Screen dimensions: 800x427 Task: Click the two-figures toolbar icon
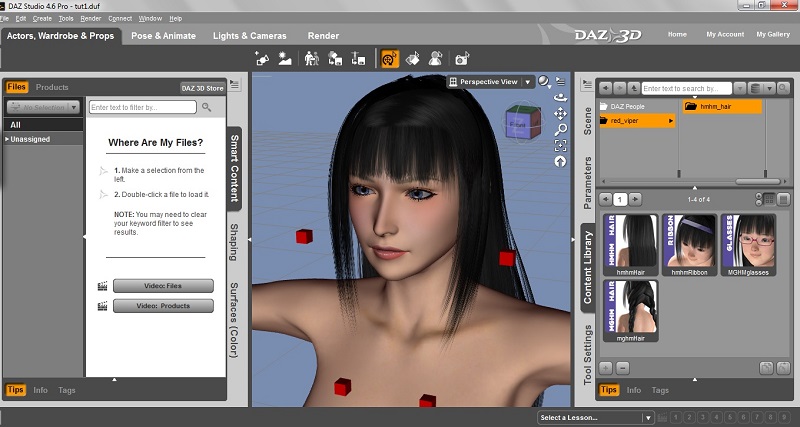click(312, 59)
